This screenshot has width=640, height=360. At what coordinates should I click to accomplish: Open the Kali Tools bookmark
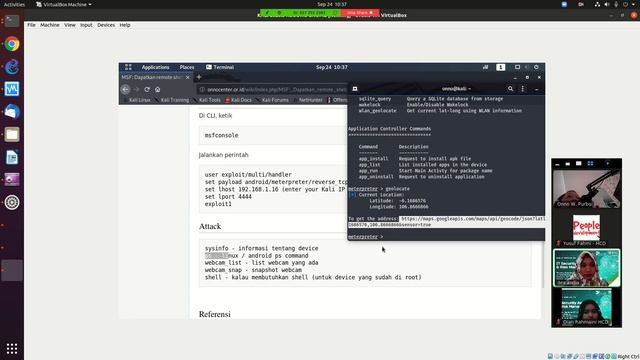click(x=207, y=100)
